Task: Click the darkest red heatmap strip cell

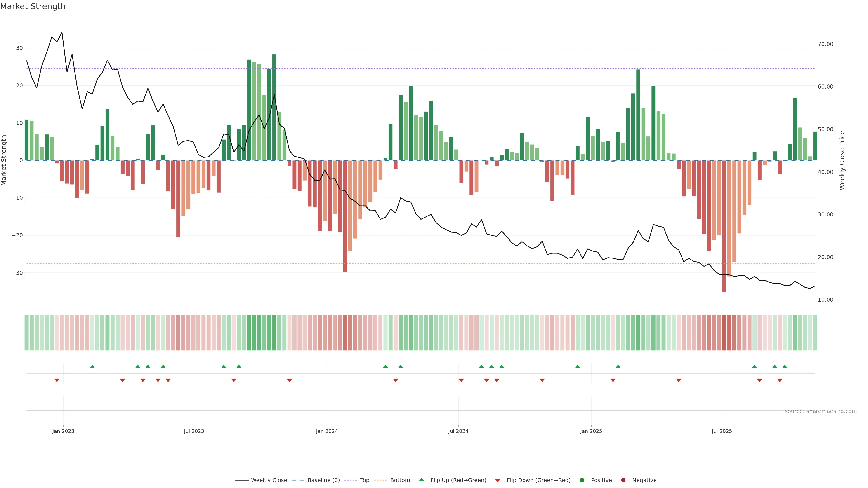Action: coord(724,333)
